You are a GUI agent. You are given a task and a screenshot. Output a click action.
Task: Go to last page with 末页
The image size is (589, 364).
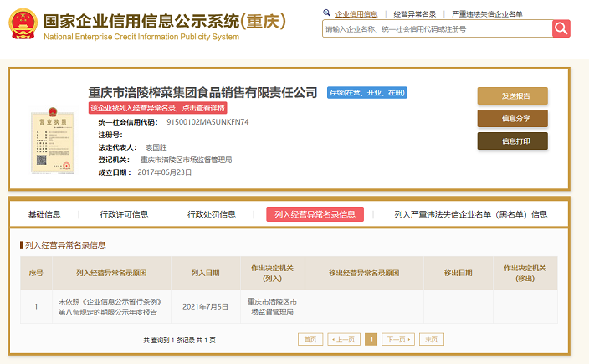tap(432, 339)
